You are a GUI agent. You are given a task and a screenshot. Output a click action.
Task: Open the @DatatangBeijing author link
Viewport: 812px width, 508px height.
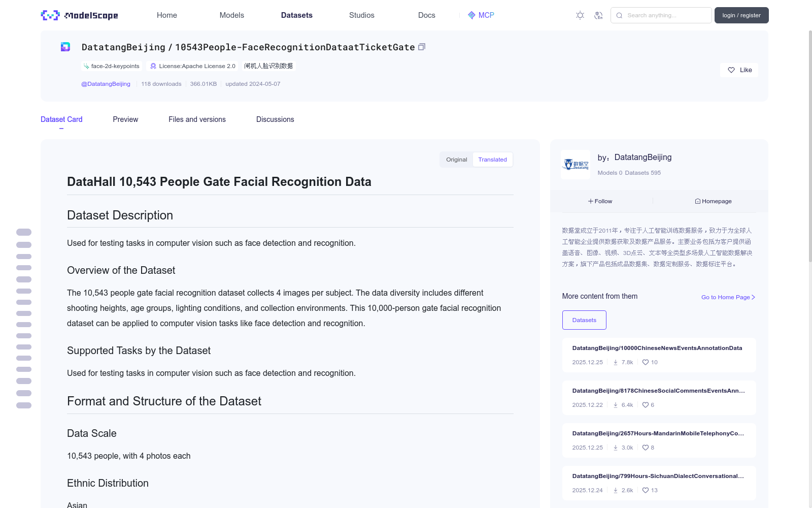106,84
